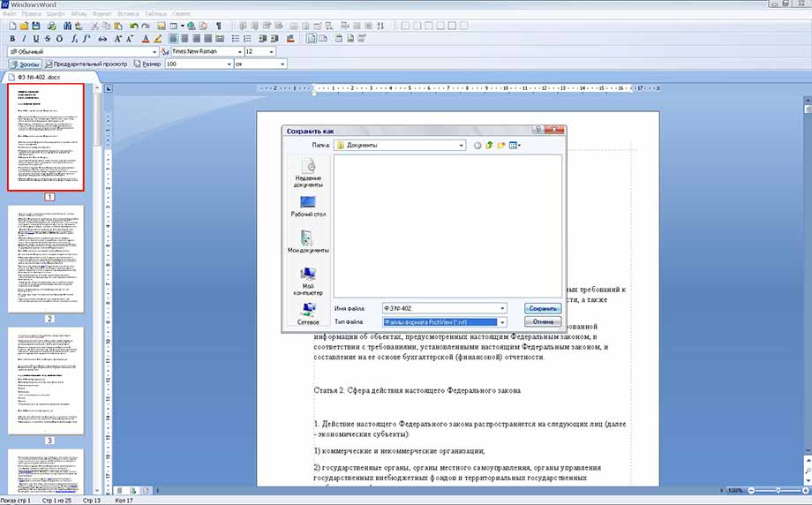Insert a picture using image icon
The height and width of the screenshot is (505, 812).
[161, 26]
